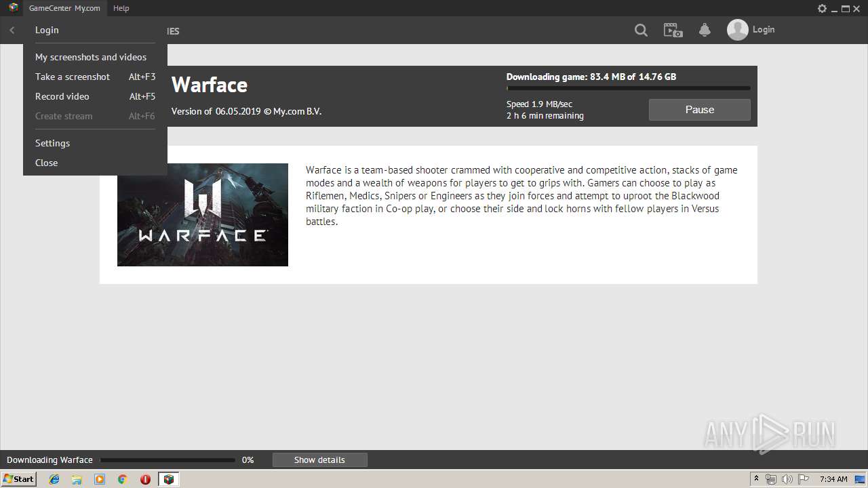Launch Google Chrome from taskbar
This screenshot has width=868, height=488.
pos(122,479)
